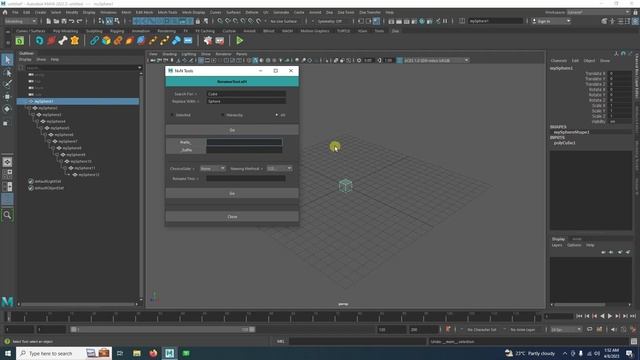Open the Create menu

(x=40, y=12)
